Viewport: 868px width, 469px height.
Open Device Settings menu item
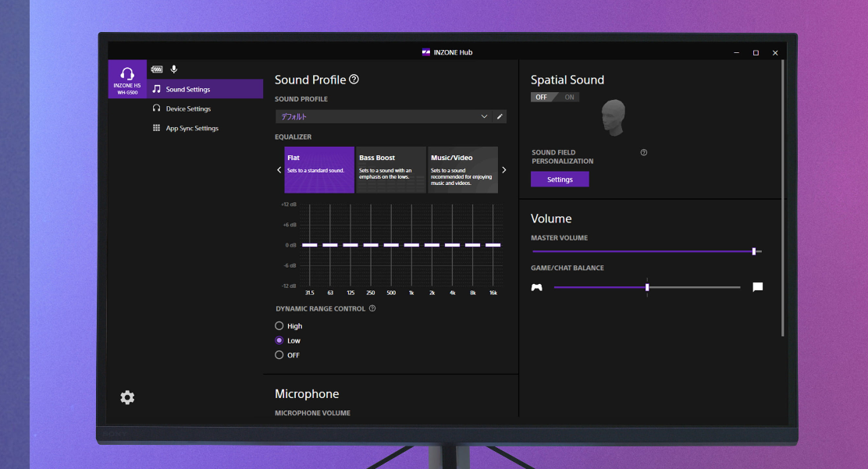188,108
